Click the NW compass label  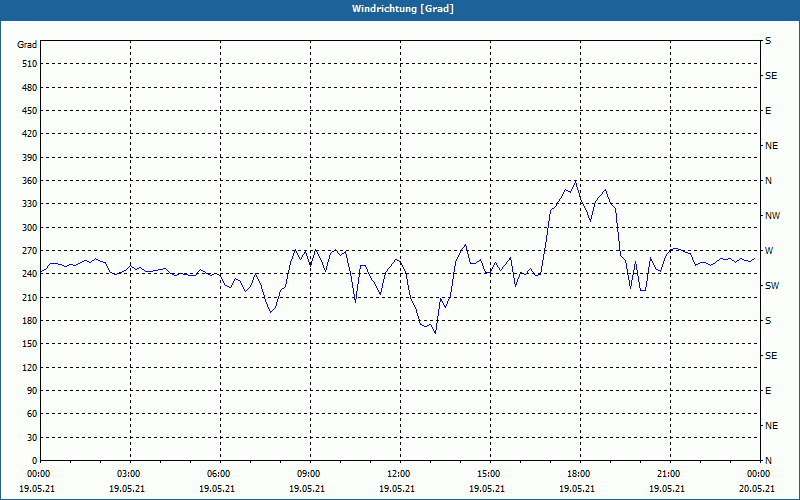pyautogui.click(x=772, y=216)
